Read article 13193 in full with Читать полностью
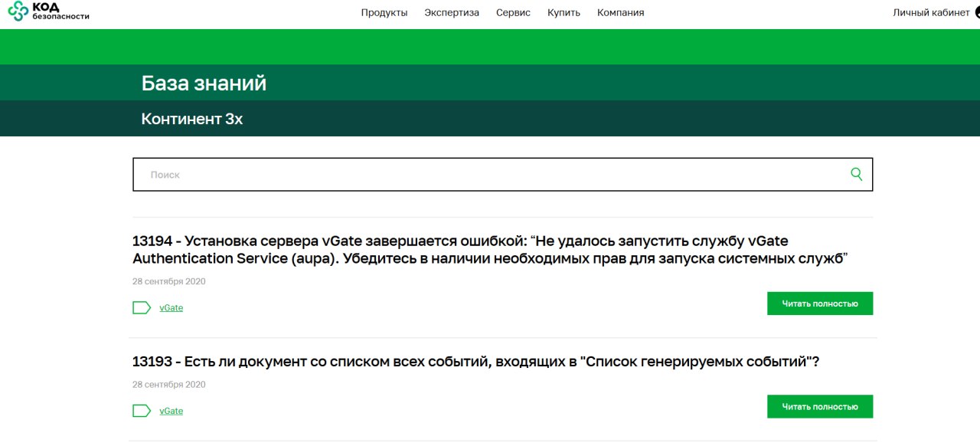The width and height of the screenshot is (980, 443). coord(820,407)
